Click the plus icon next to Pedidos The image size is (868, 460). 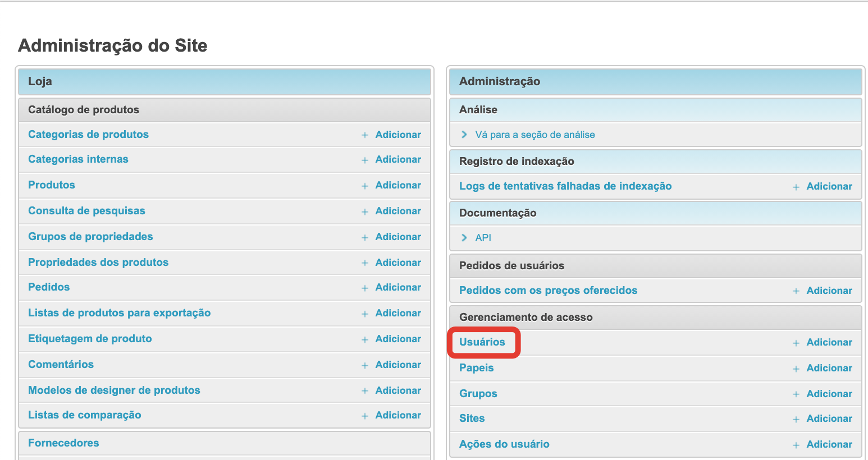[x=365, y=288]
